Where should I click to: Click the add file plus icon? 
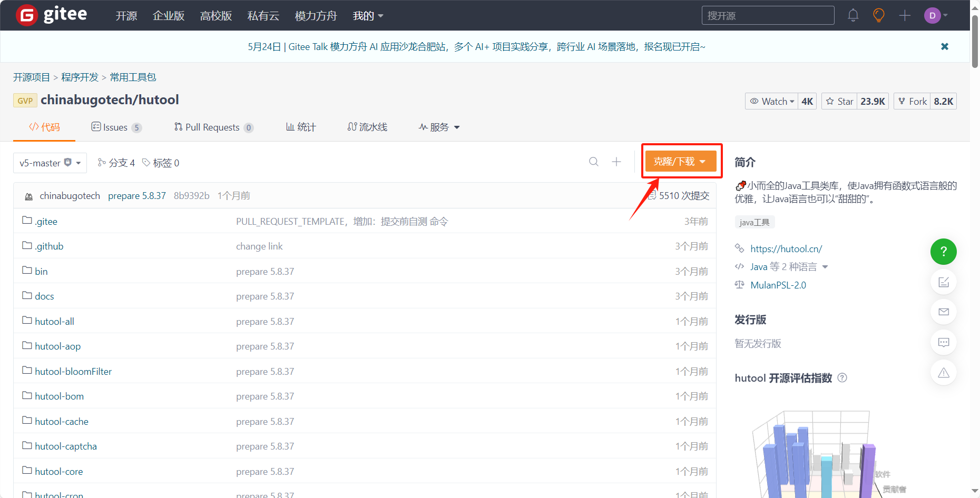[616, 162]
